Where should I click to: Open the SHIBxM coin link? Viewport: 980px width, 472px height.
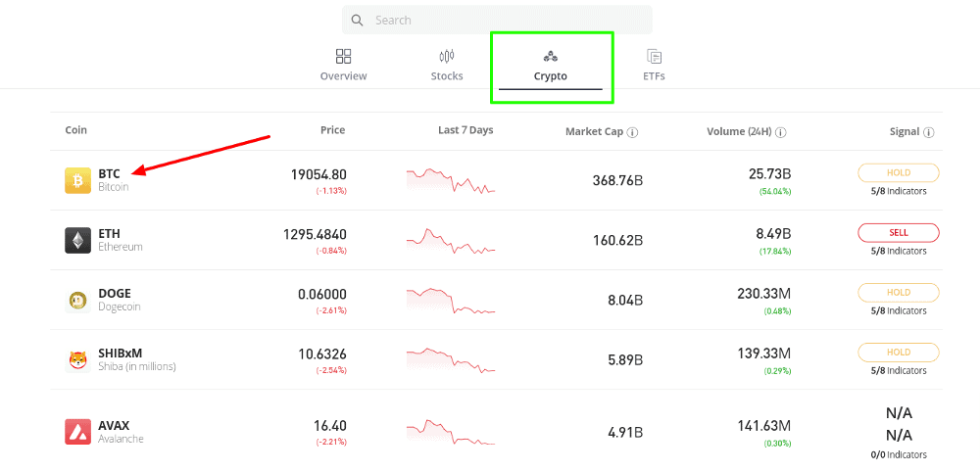(120, 354)
